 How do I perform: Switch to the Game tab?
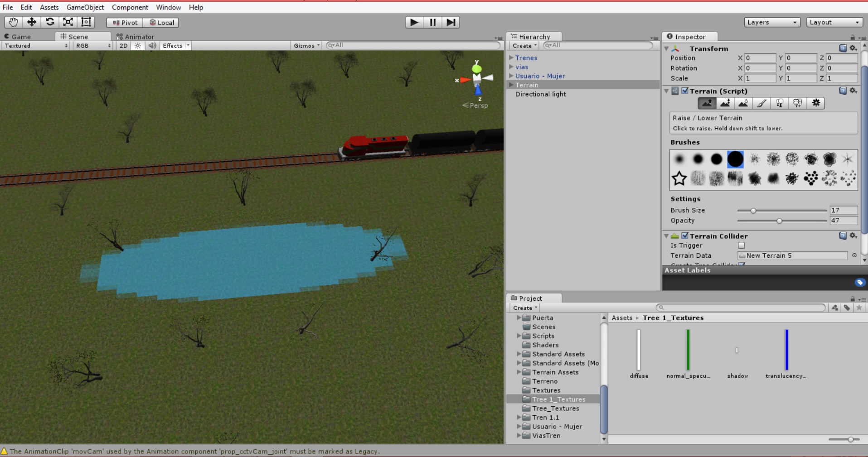click(x=21, y=37)
